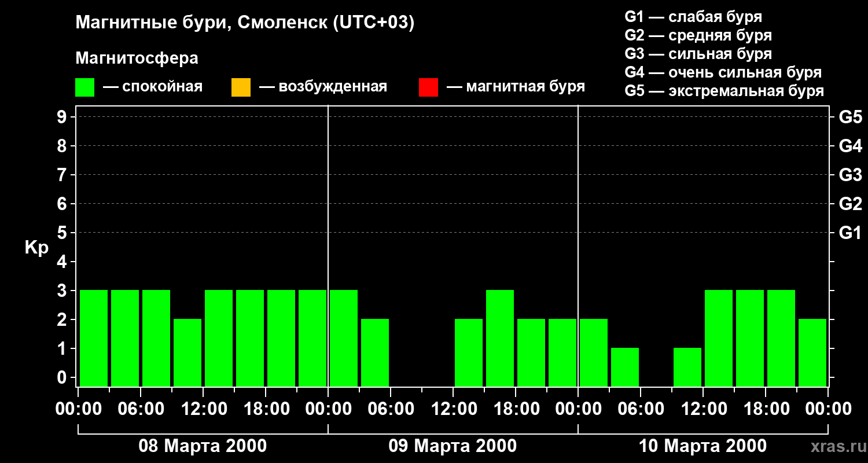
Task: Click the only Kp 2 bar on 08 March
Action: [x=187, y=352]
